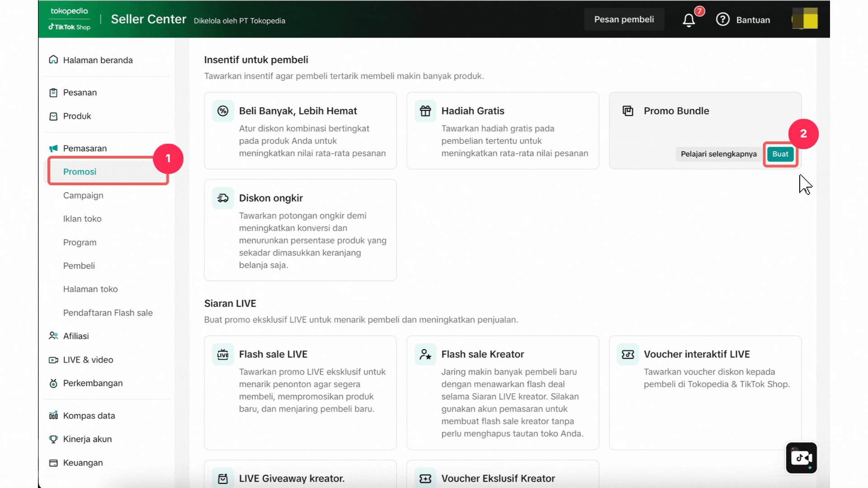Open Pesan pembeli messages button
Screen dimensions: 868x488
[624, 19]
